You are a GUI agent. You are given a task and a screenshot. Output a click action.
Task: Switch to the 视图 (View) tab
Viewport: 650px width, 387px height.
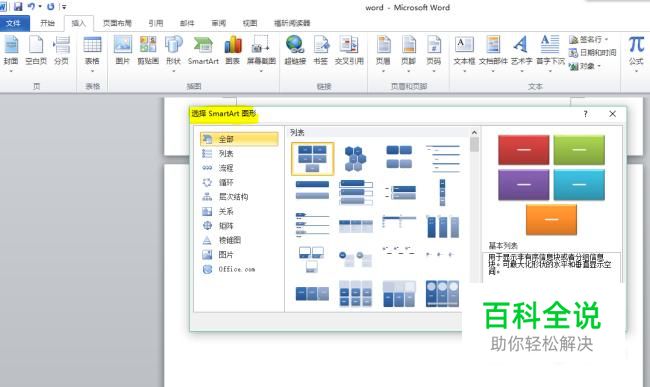(x=250, y=23)
